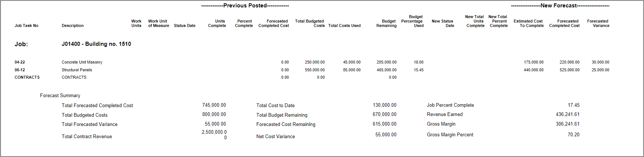Click Total Forecasted Completed Cost value 745,000.00
Viewport: 644px width, 157px height.
pos(214,105)
